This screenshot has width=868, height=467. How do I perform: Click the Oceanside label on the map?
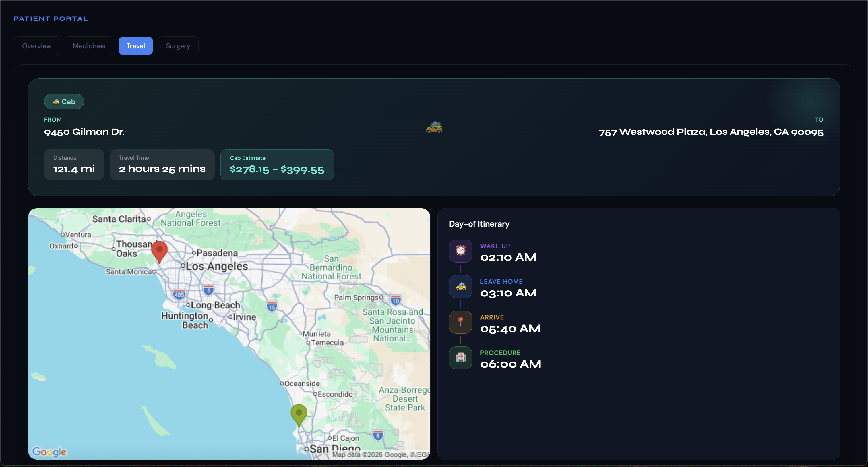[302, 383]
